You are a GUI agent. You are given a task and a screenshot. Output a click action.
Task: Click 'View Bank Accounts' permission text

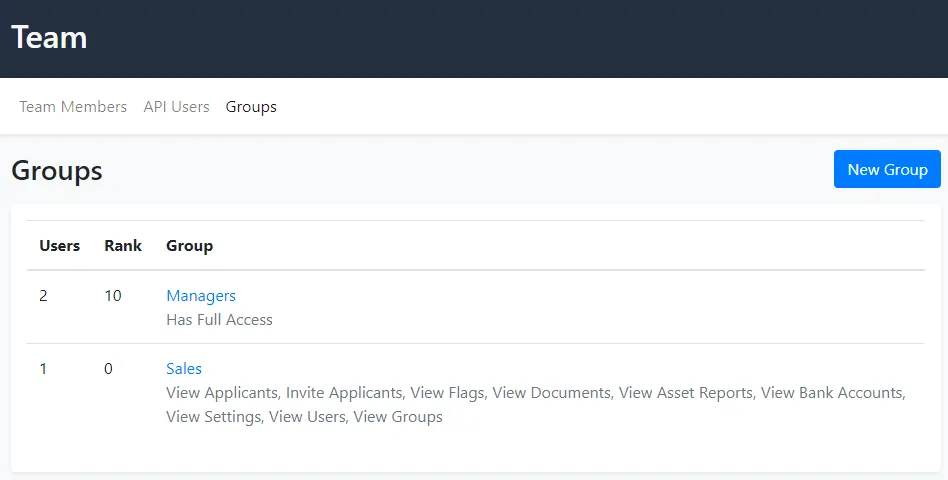point(832,393)
